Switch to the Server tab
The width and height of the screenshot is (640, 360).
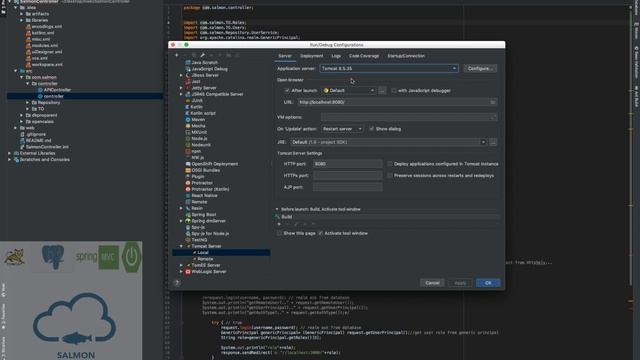(285, 56)
